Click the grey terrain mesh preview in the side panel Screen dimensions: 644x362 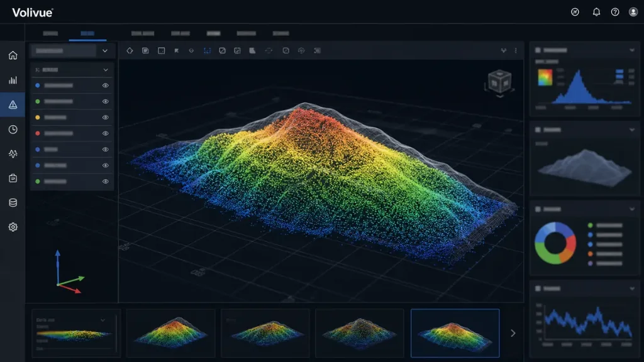pos(585,167)
